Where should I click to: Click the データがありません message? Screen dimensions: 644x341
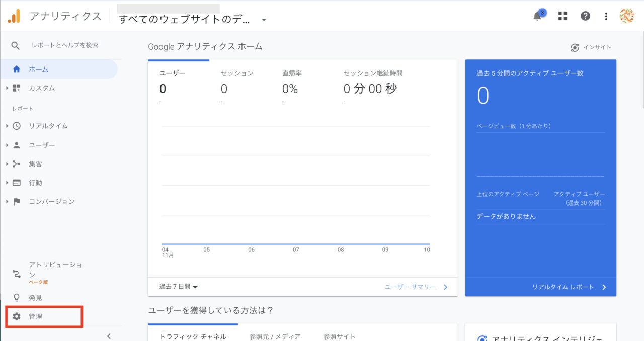pyautogui.click(x=506, y=216)
